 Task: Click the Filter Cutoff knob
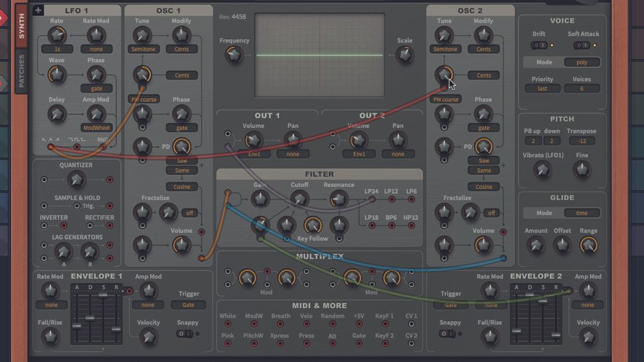point(299,200)
